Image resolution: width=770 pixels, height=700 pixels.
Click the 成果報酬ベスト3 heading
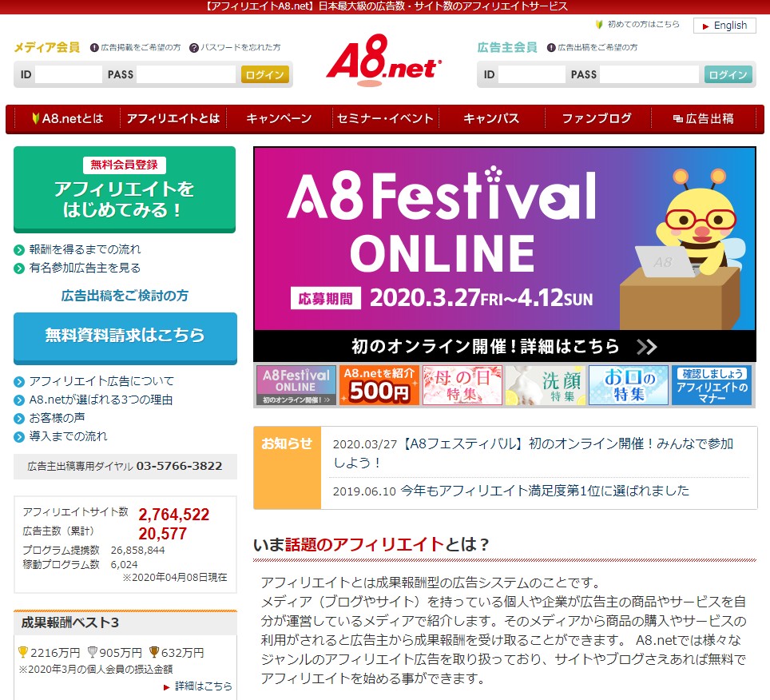click(x=70, y=622)
